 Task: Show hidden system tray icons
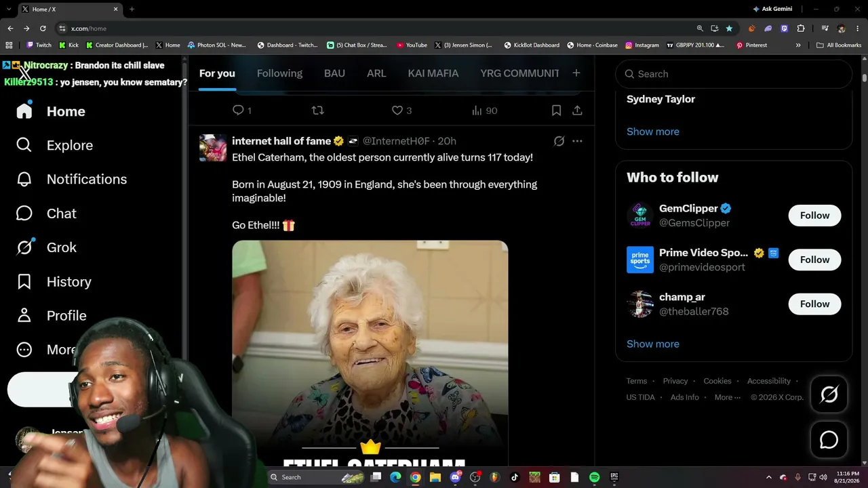click(768, 477)
